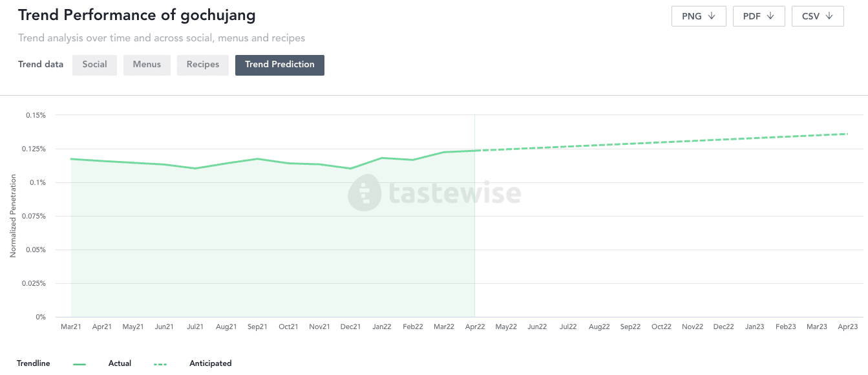Click the tastewise watermark text
Image resolution: width=868 pixels, height=375 pixels.
[454, 193]
